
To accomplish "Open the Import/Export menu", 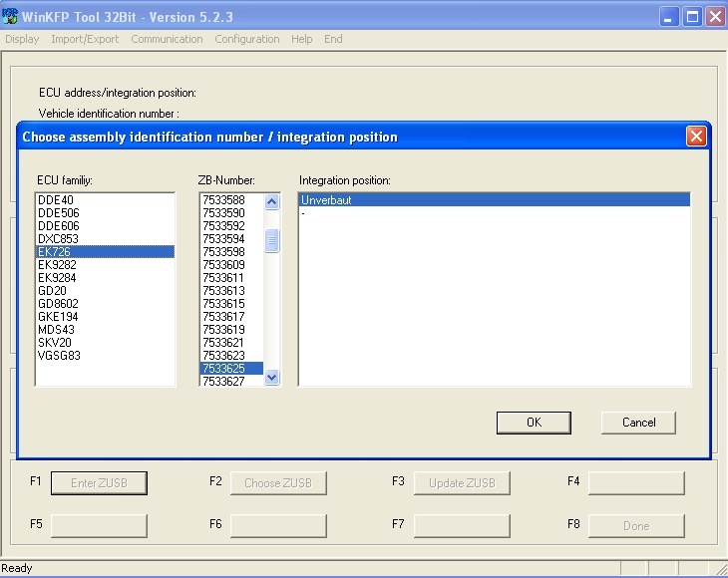I will (x=85, y=39).
